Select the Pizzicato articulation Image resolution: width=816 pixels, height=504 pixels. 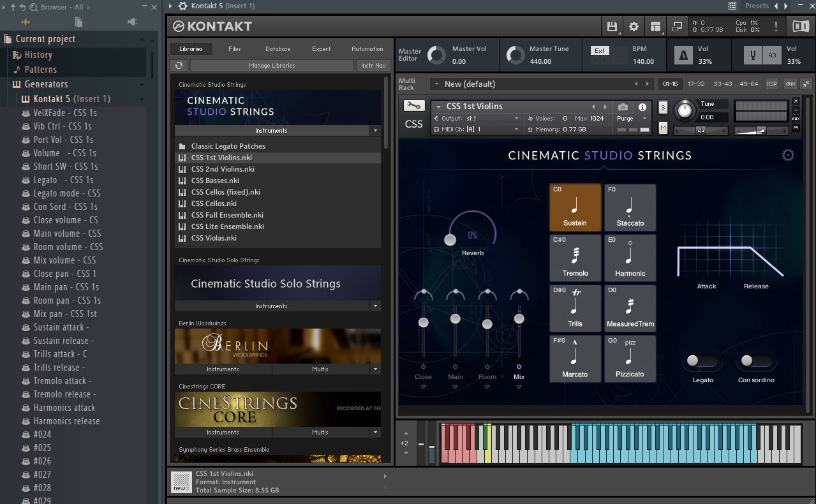click(x=630, y=359)
